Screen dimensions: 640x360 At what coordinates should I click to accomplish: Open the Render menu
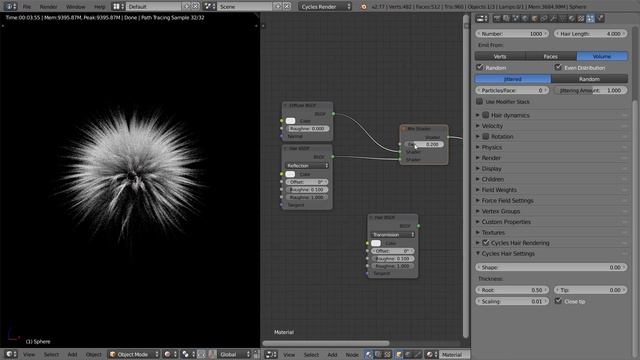(49, 7)
